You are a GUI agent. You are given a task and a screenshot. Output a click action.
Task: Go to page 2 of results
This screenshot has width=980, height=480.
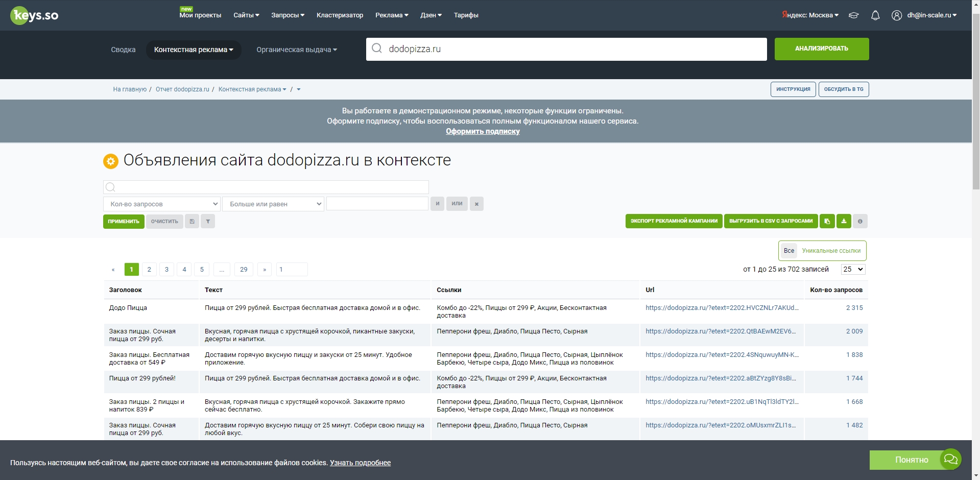click(149, 270)
